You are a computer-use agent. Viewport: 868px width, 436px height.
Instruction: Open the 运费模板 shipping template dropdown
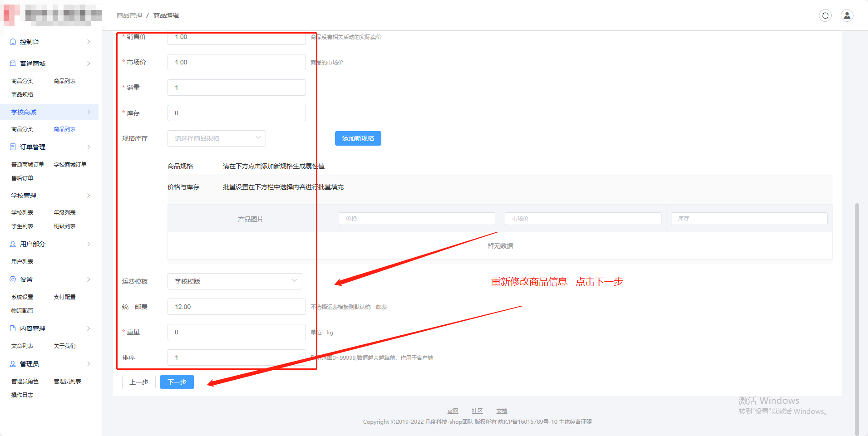234,281
